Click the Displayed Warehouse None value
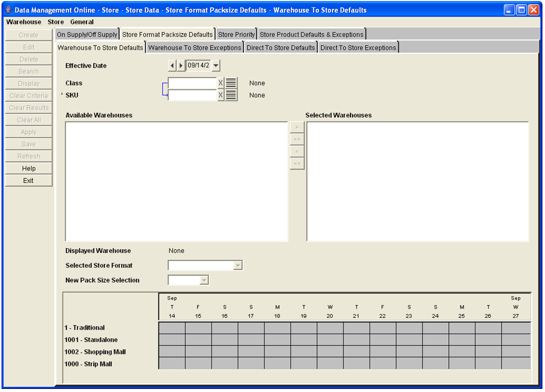Viewport: 545px width, 392px height. (x=177, y=251)
